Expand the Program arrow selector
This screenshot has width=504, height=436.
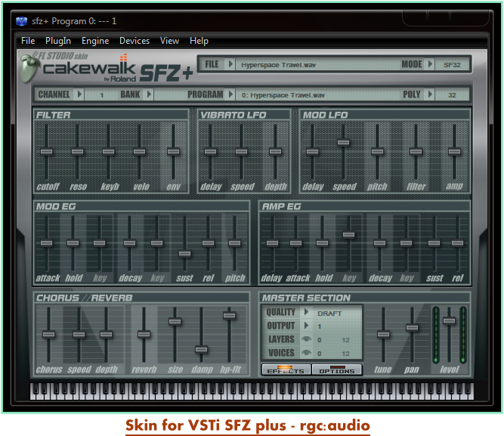(x=230, y=95)
